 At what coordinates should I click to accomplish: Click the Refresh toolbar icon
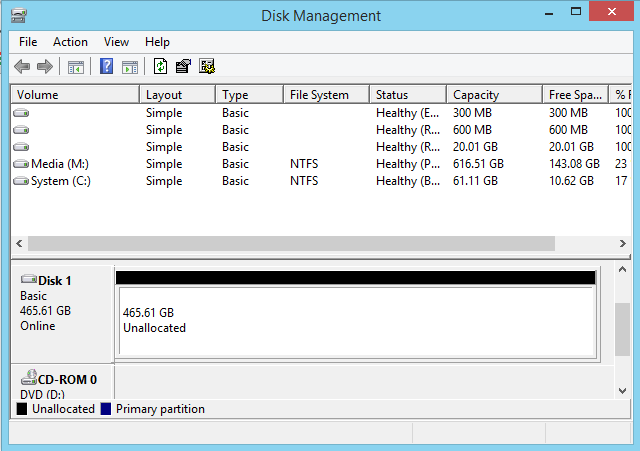(x=160, y=66)
